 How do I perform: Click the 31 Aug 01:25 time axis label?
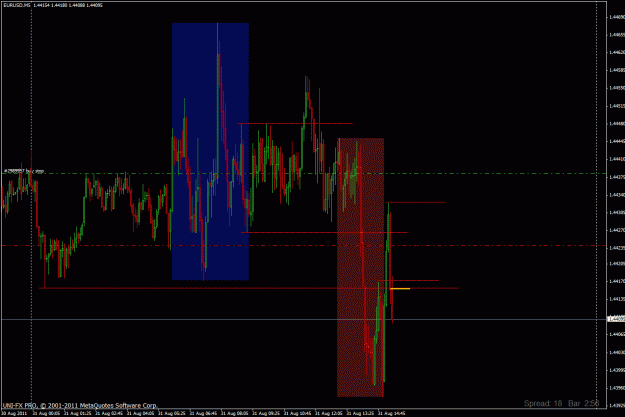(78, 413)
